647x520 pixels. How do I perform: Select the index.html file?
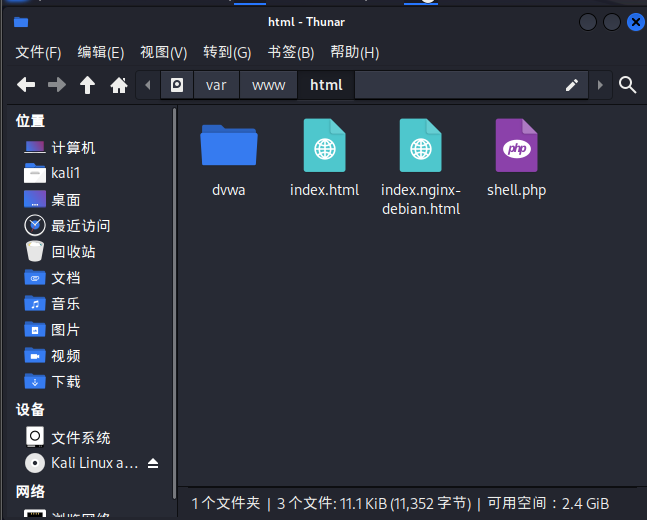pos(324,158)
